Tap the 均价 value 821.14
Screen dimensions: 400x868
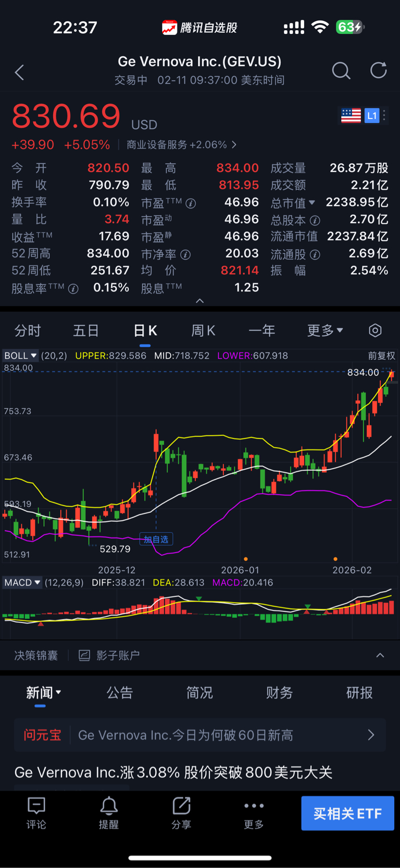point(240,270)
